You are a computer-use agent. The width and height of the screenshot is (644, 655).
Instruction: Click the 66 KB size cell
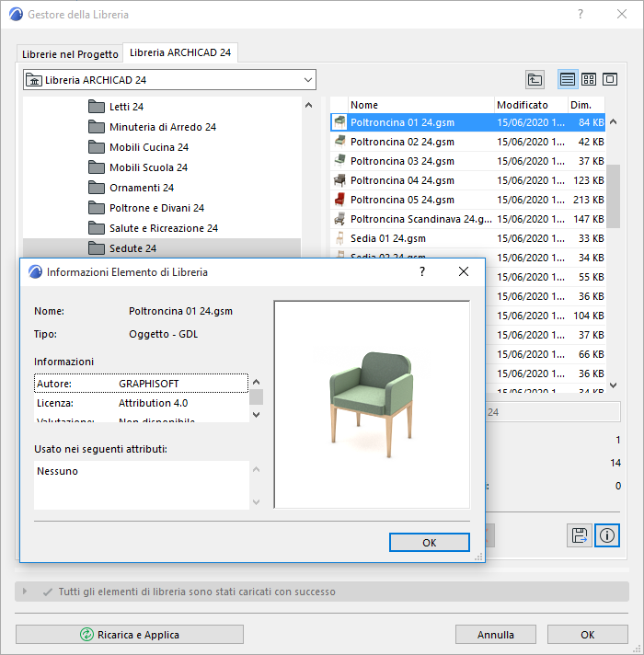click(591, 354)
